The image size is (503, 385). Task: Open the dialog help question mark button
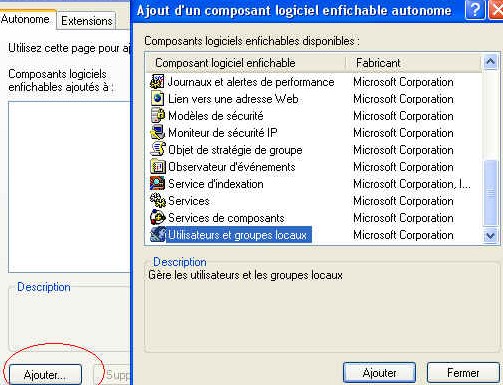(474, 10)
